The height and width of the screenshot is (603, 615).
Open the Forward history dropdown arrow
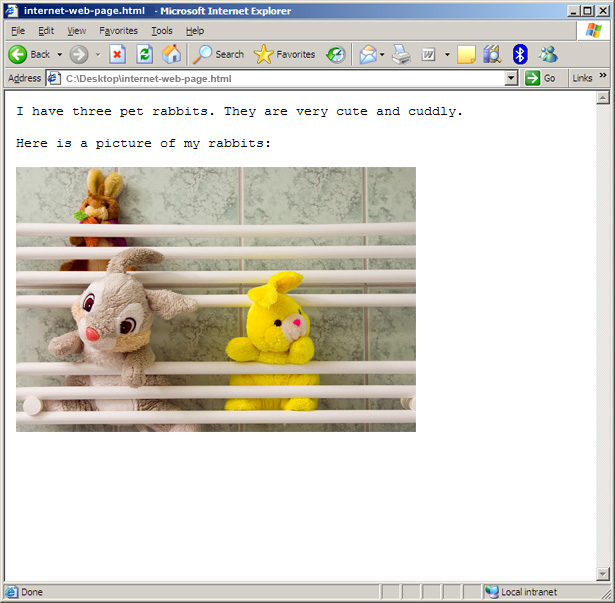(98, 55)
